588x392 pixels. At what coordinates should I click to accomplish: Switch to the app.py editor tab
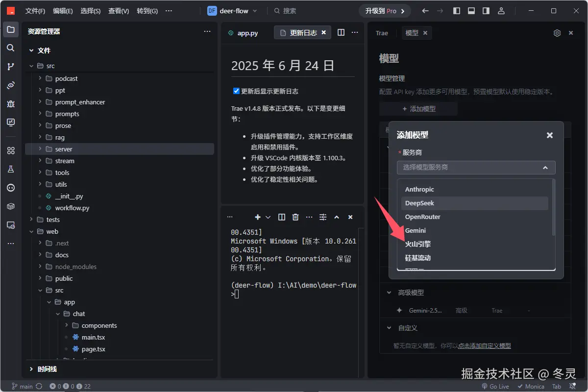[243, 33]
